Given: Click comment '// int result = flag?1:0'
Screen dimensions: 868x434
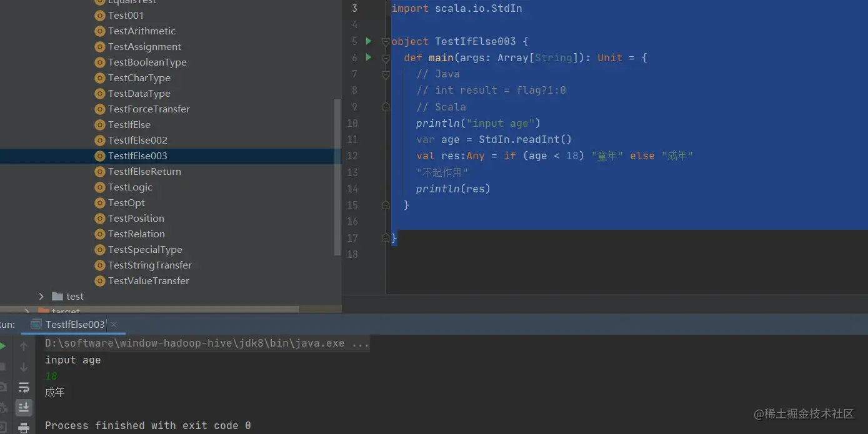Looking at the screenshot, I should tap(491, 90).
